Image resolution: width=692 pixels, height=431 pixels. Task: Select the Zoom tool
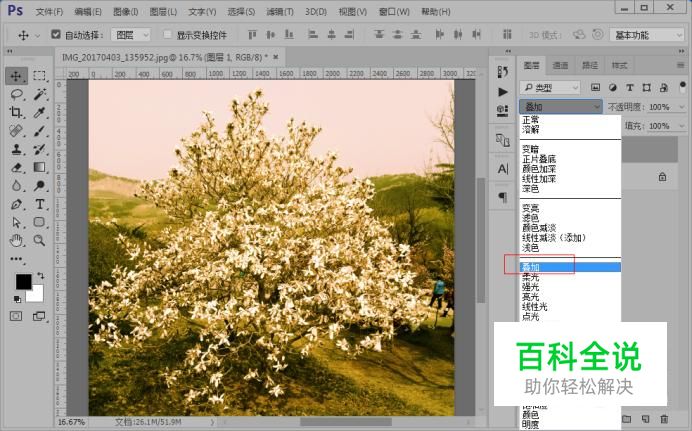[x=39, y=240]
